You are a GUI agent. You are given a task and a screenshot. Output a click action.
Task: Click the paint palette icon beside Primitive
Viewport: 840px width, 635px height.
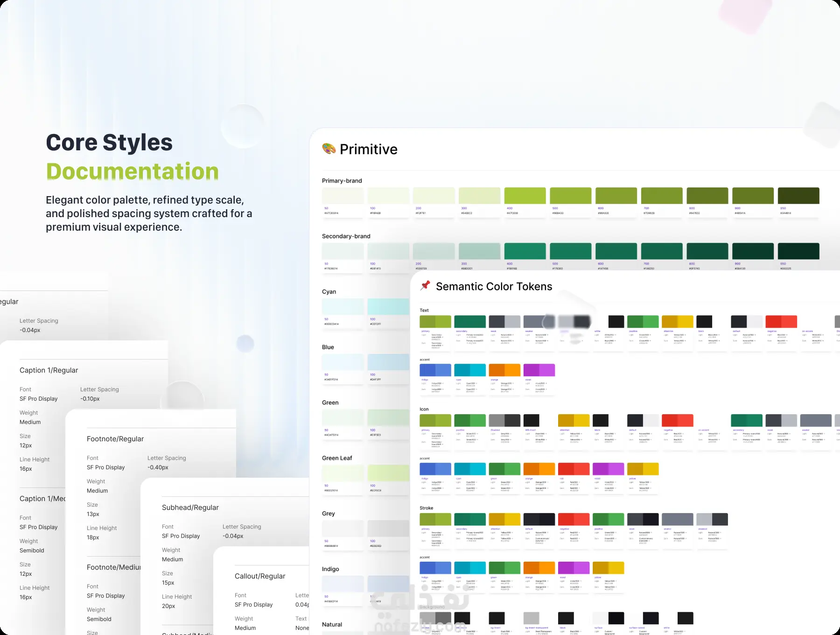[x=329, y=149]
